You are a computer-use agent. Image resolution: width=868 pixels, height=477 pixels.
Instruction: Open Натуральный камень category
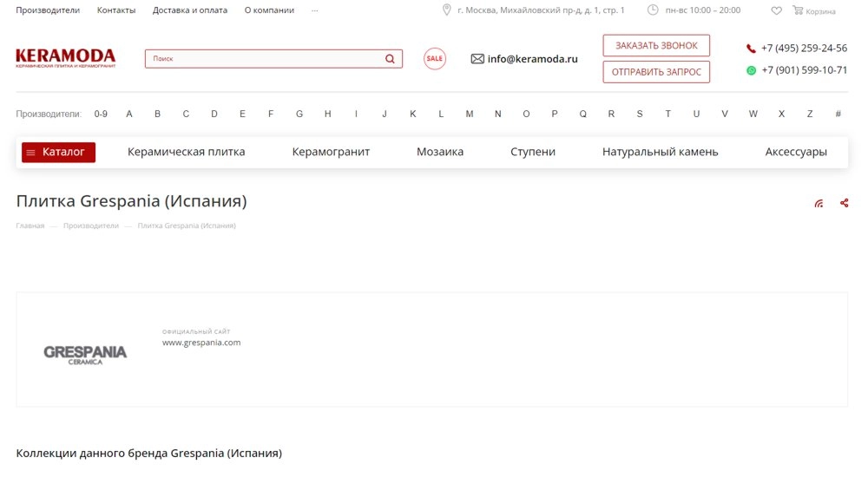pos(660,152)
